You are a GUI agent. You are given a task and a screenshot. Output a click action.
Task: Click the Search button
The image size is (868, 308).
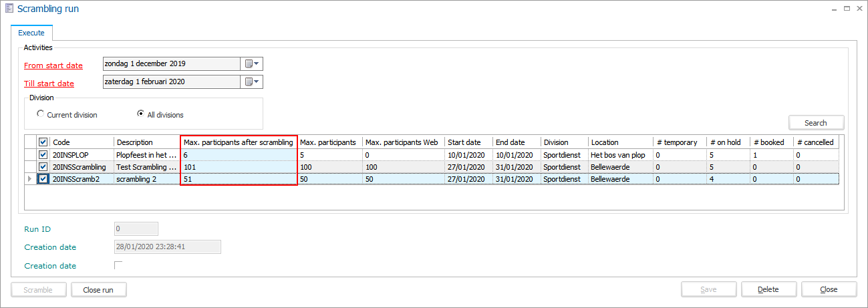tap(815, 123)
